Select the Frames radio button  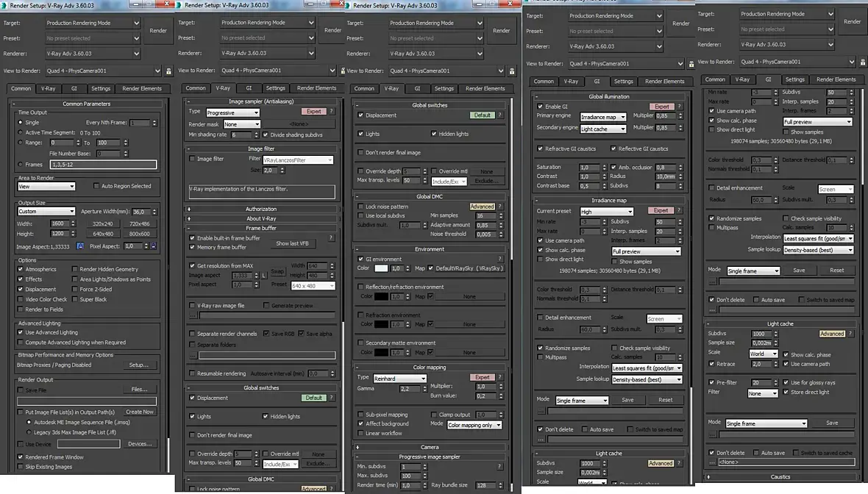point(21,164)
